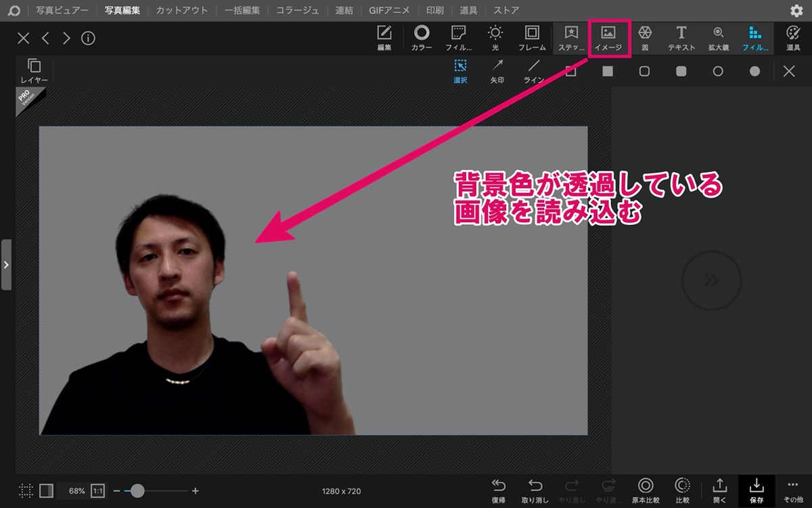Pick the filled rounded rectangle shape
812x508 pixels.
[x=681, y=71]
